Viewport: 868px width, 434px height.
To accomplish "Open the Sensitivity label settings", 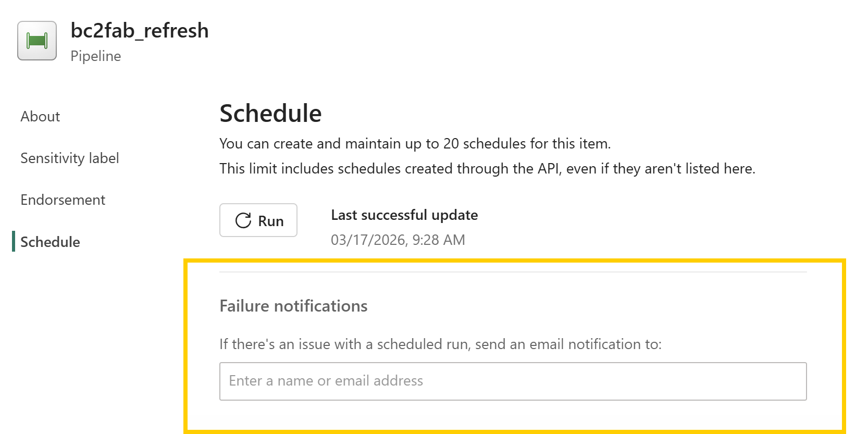I will click(x=70, y=158).
